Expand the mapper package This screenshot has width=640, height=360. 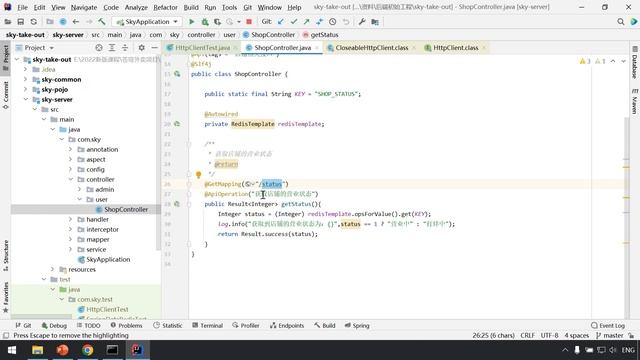pos(71,240)
